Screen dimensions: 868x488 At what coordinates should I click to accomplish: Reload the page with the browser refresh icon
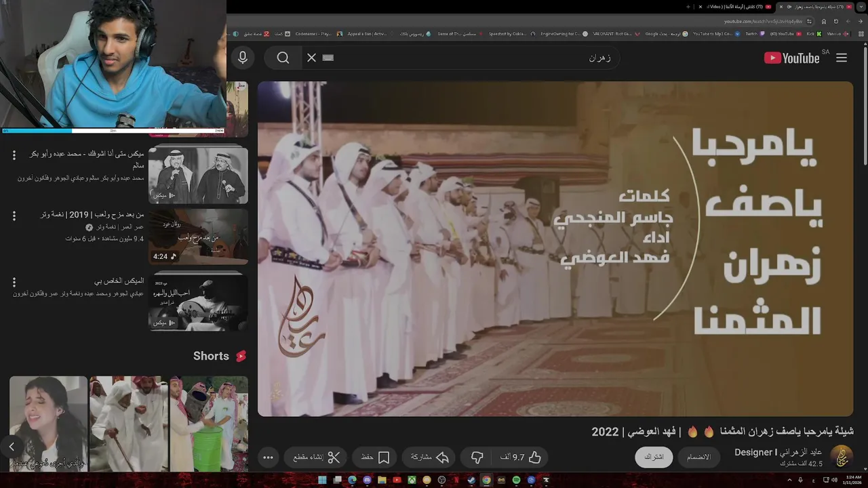click(835, 21)
